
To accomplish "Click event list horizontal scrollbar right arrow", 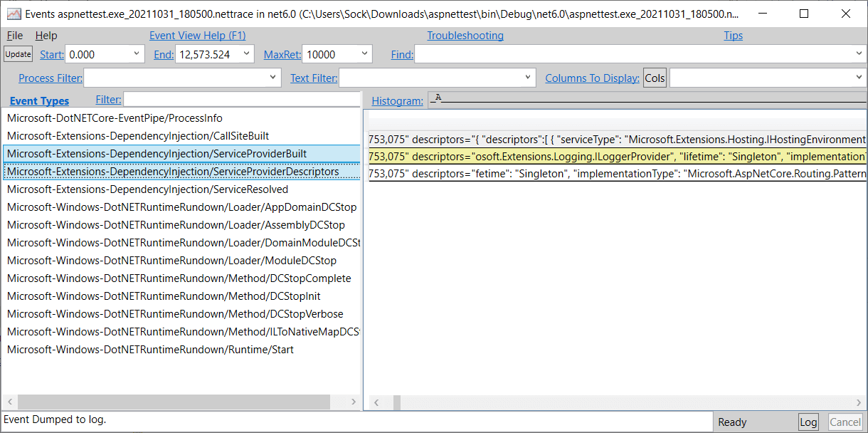I will pos(354,402).
